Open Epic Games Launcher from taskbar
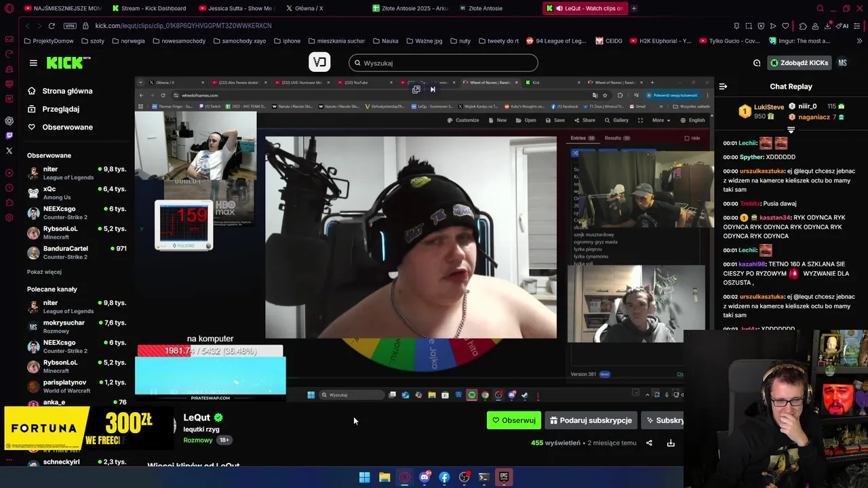 (504, 477)
